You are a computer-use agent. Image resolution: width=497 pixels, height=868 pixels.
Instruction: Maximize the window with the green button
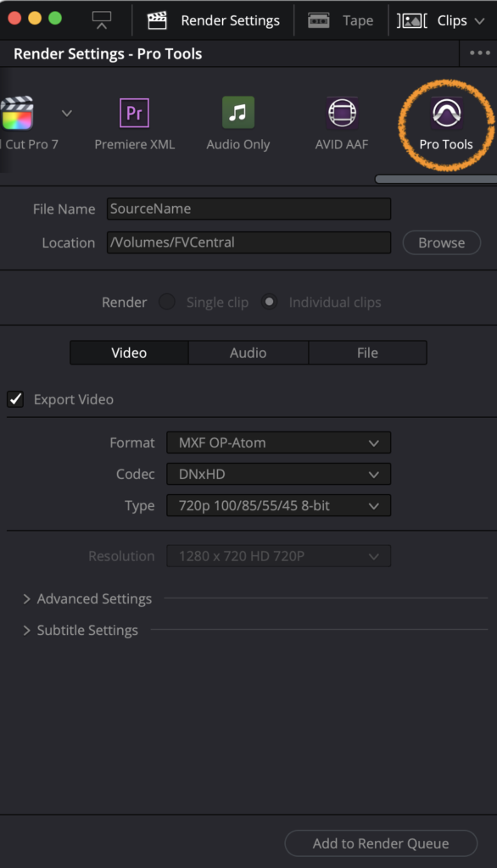click(55, 18)
